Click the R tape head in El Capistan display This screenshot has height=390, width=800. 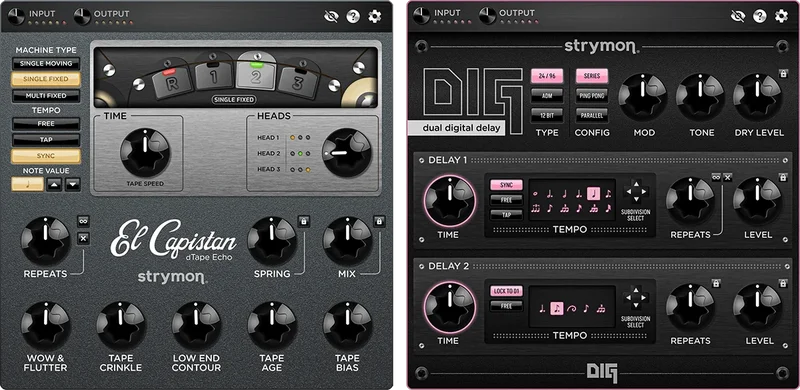172,82
